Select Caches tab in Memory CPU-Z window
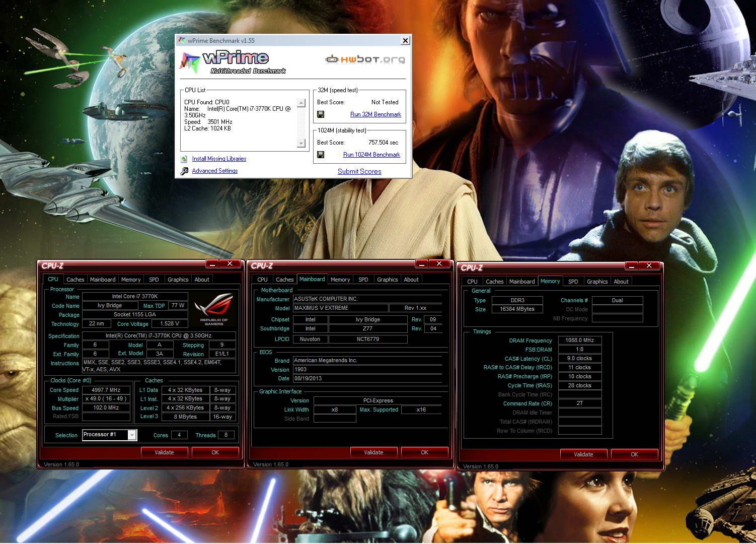The image size is (756, 544). [495, 282]
